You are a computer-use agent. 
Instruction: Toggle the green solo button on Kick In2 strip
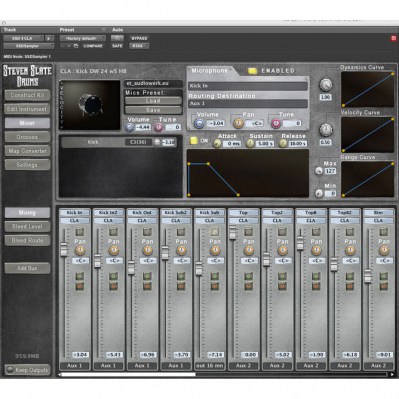[x=113, y=276]
